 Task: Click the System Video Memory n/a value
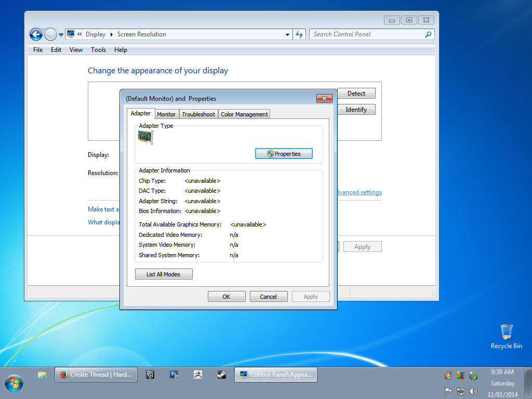(234, 245)
